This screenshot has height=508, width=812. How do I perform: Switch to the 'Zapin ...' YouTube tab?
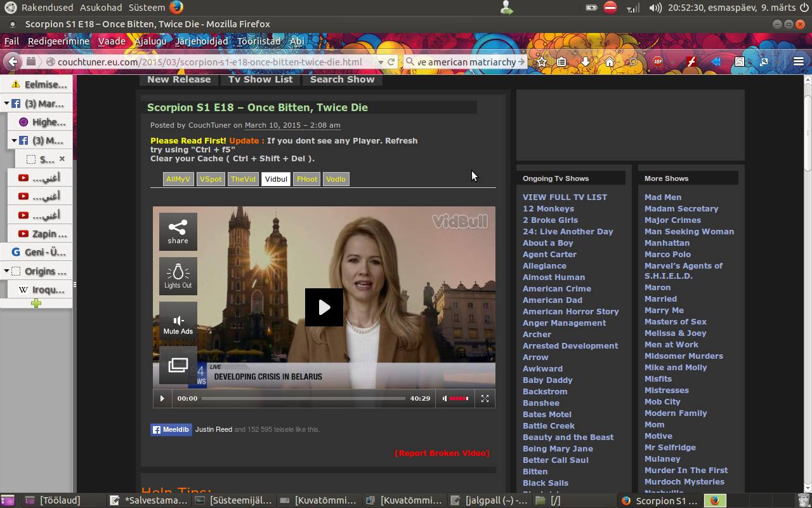click(x=40, y=234)
